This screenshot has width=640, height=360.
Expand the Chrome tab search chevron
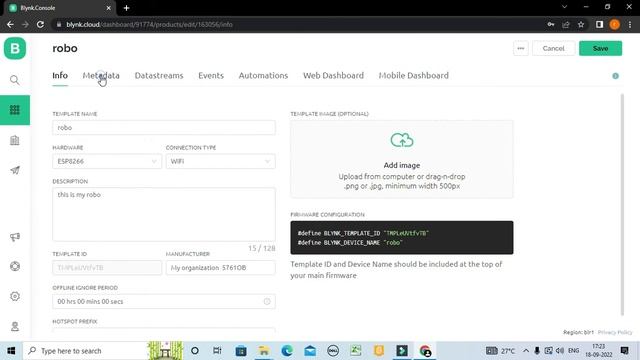point(564,7)
